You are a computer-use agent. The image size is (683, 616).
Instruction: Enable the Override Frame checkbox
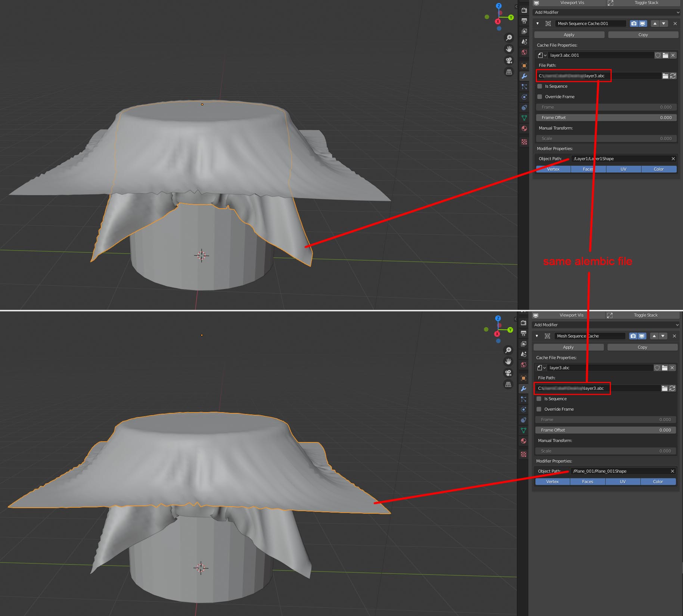539,97
